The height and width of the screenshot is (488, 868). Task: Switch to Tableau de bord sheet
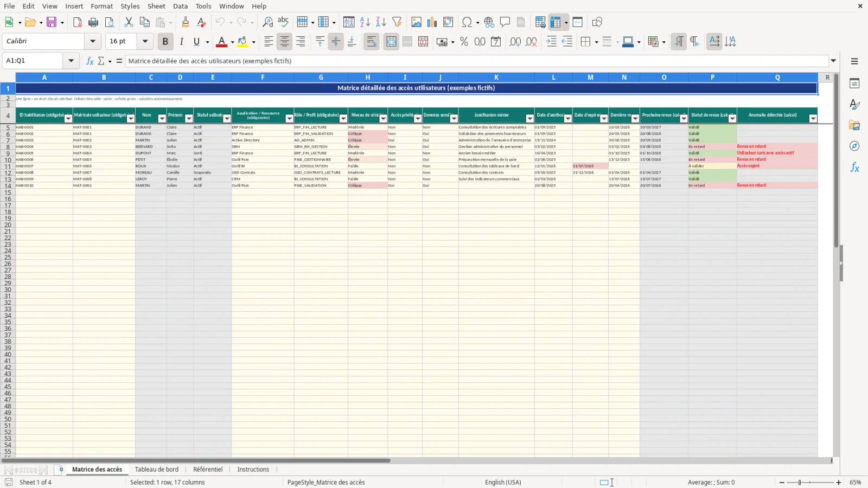pos(157,470)
